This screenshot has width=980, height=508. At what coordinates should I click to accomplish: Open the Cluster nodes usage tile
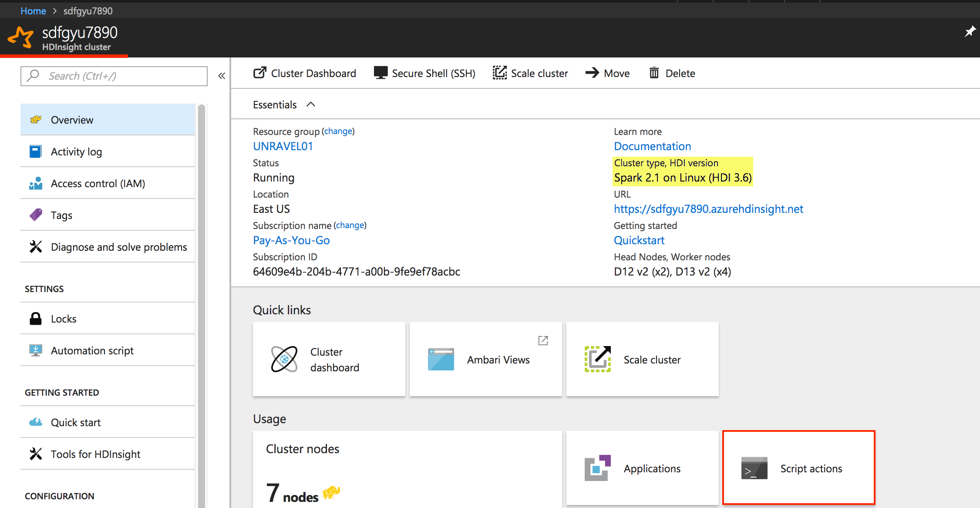(x=407, y=469)
